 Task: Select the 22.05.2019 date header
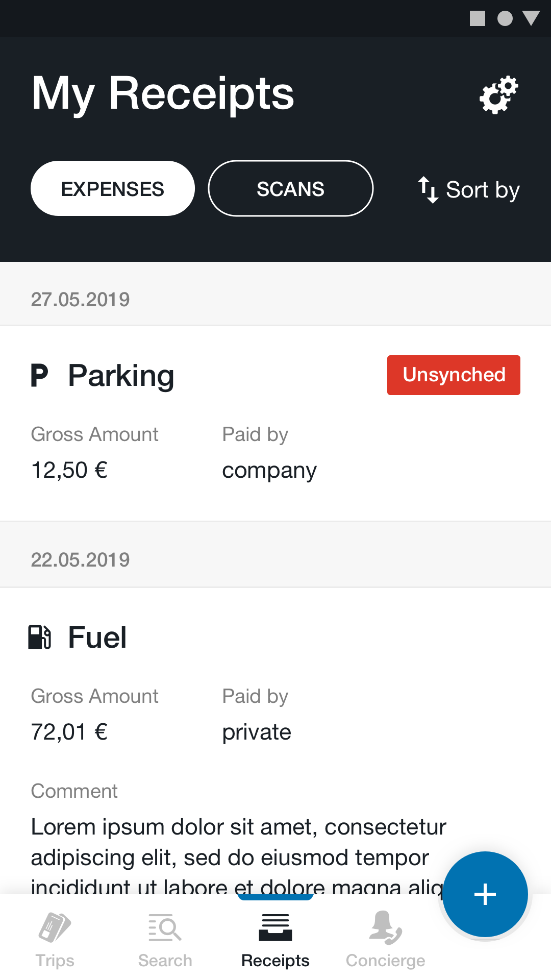(81, 560)
